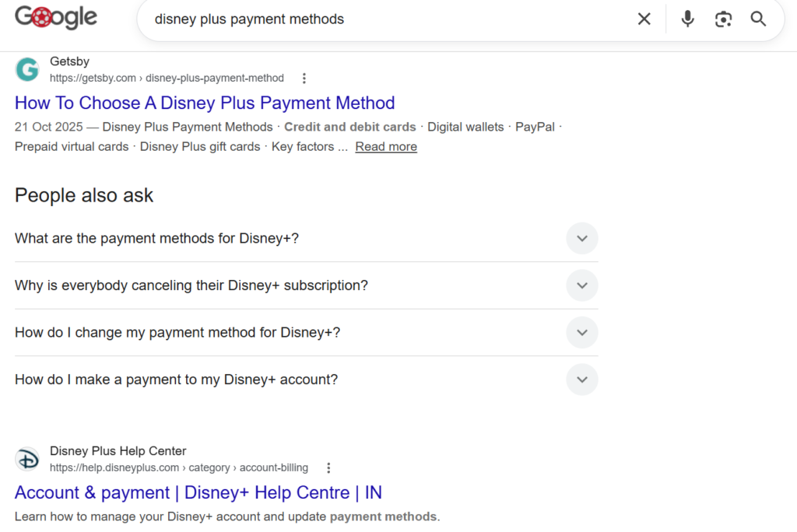Click the 21 Oct 2025 date text

pos(48,127)
